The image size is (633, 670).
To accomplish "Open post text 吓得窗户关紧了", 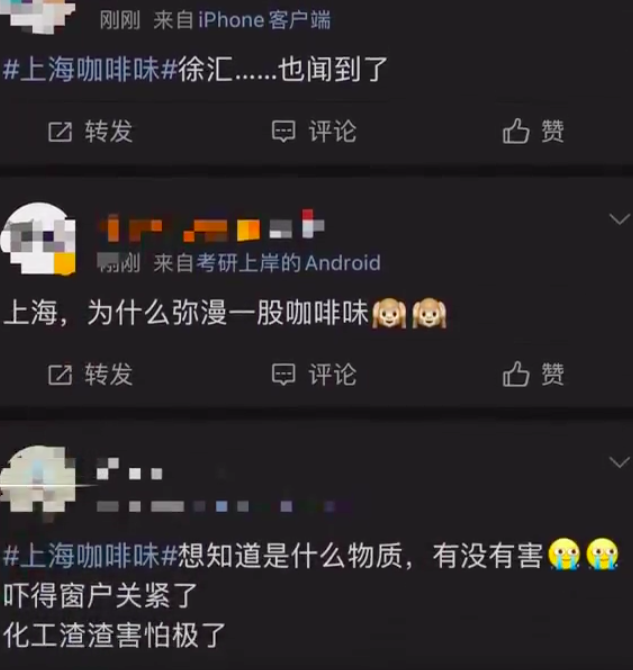I will pyautogui.click(x=100, y=596).
